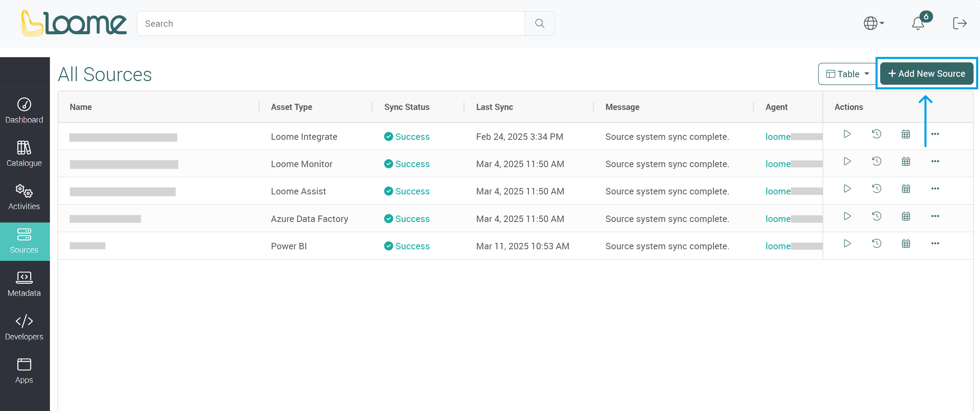Open the globe language dropdown
Image resolution: width=980 pixels, height=411 pixels.
[873, 23]
